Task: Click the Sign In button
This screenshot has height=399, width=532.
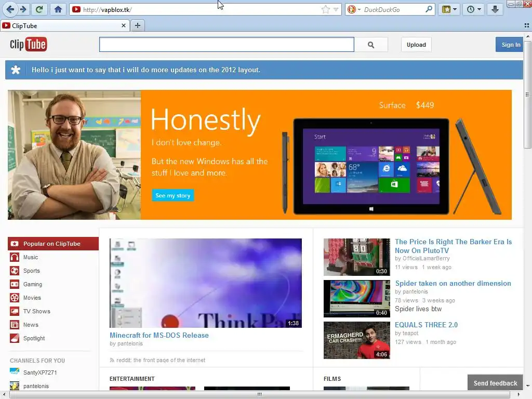Action: point(510,45)
